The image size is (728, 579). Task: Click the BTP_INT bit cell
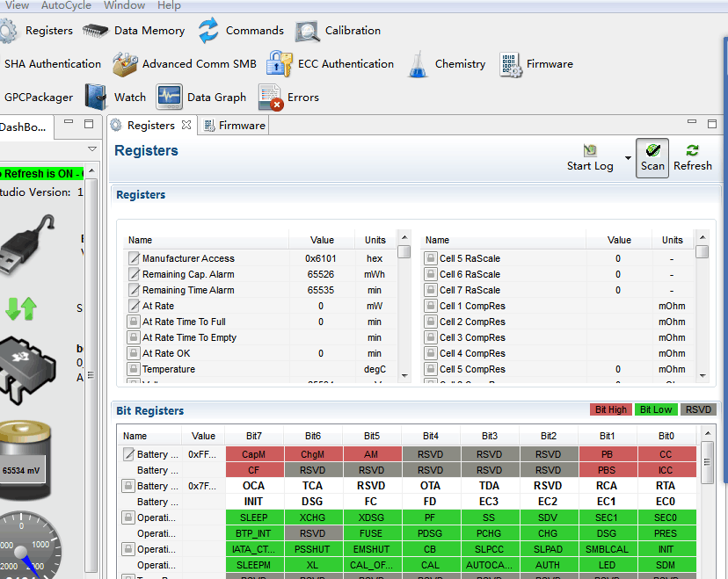pyautogui.click(x=254, y=533)
